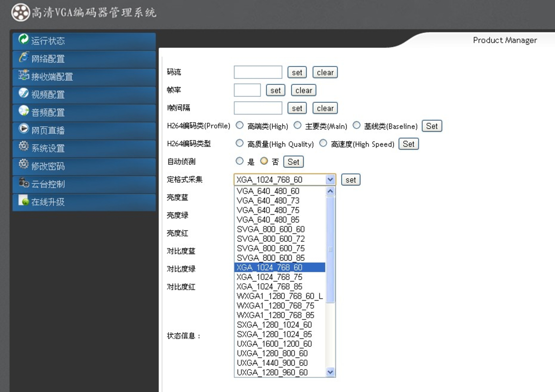The height and width of the screenshot is (392, 555).
Task: Select 高质量(High Quality) radio button
Action: (x=239, y=143)
